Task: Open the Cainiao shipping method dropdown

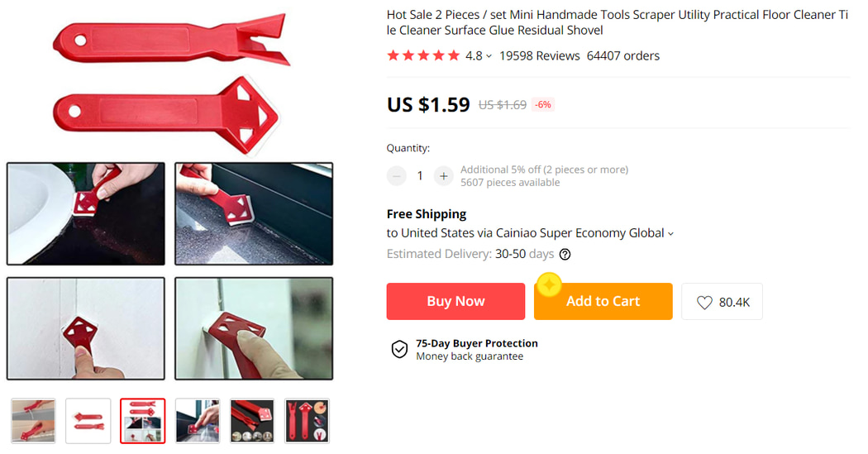Action: click(x=670, y=234)
